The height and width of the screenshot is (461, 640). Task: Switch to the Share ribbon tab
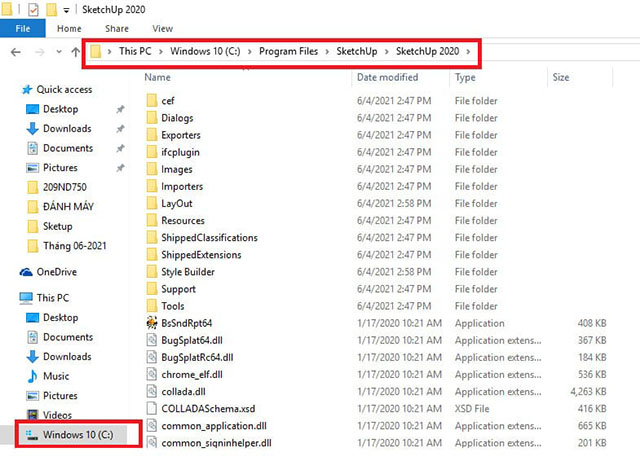[x=117, y=29]
